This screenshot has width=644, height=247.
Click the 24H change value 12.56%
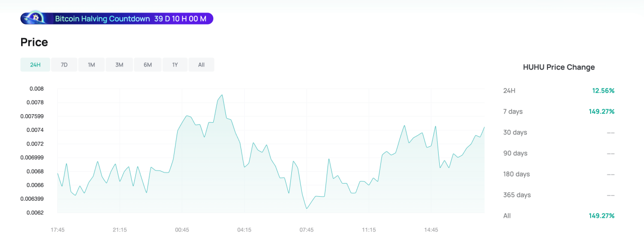(603, 91)
